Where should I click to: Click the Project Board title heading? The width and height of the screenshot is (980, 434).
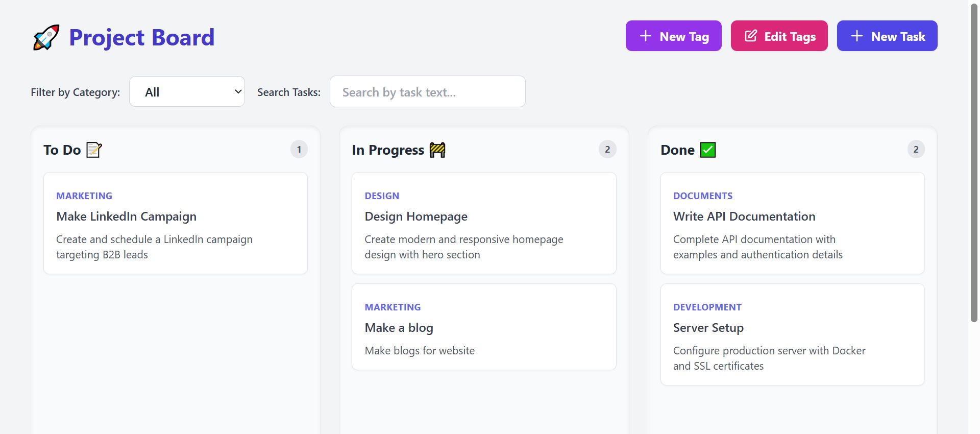pos(142,37)
